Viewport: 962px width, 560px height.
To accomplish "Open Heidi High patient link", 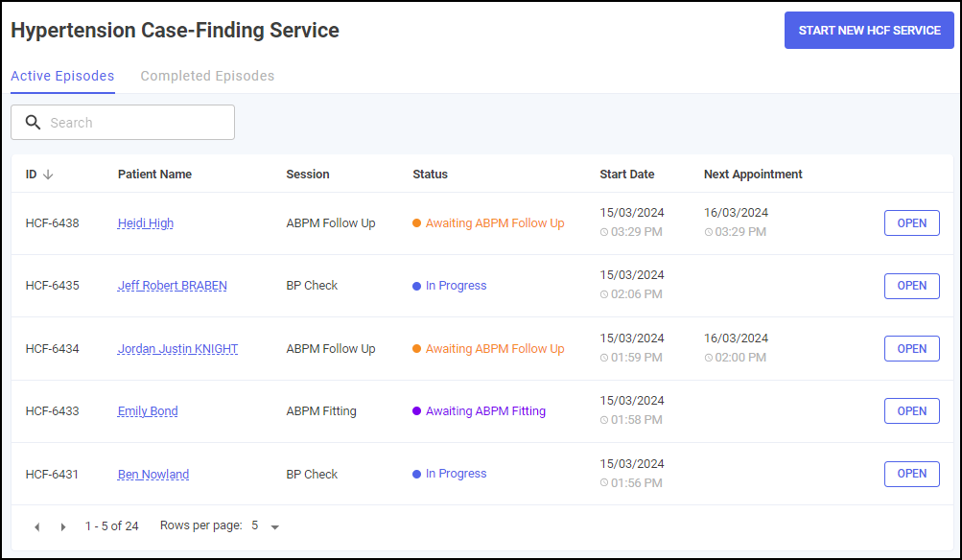I will pos(146,223).
